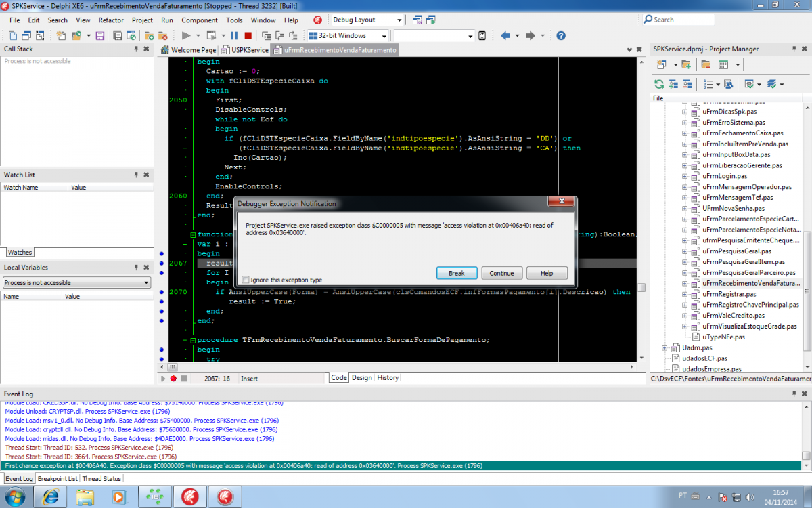812x508 pixels.
Task: Open the Run menu
Action: point(166,20)
